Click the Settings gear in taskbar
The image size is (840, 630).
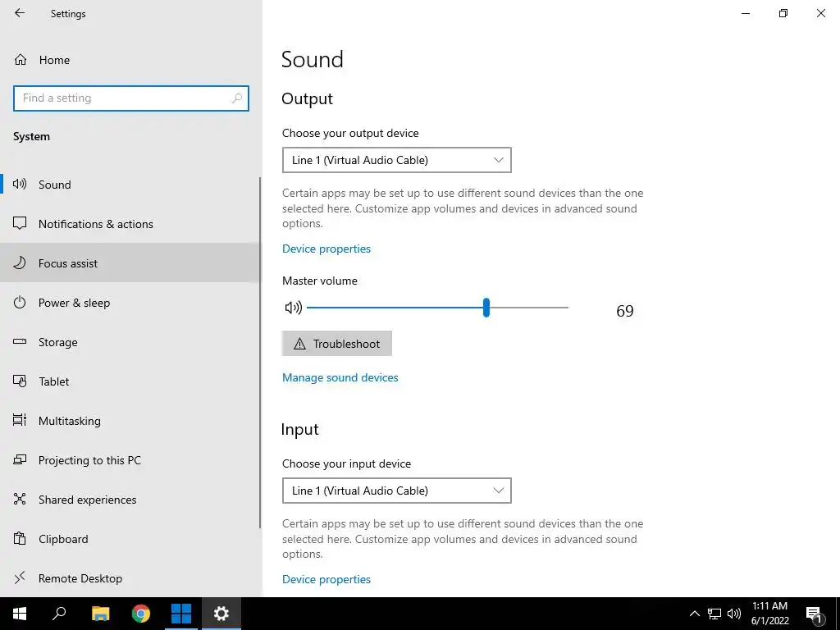point(221,614)
